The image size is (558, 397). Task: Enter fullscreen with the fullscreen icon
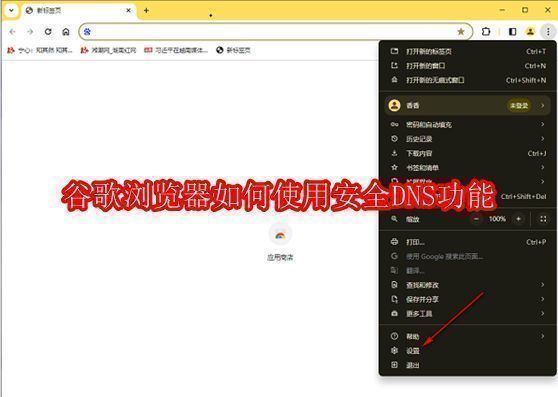(543, 219)
